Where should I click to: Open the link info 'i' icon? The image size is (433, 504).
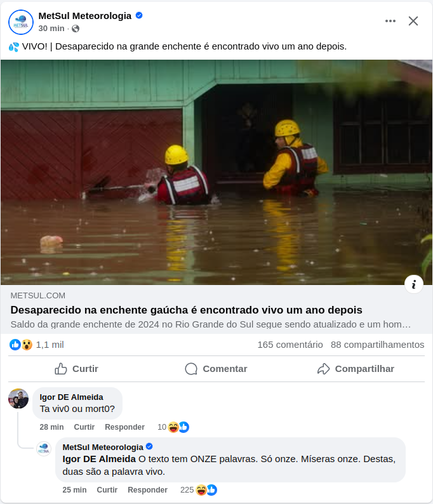coord(414,284)
